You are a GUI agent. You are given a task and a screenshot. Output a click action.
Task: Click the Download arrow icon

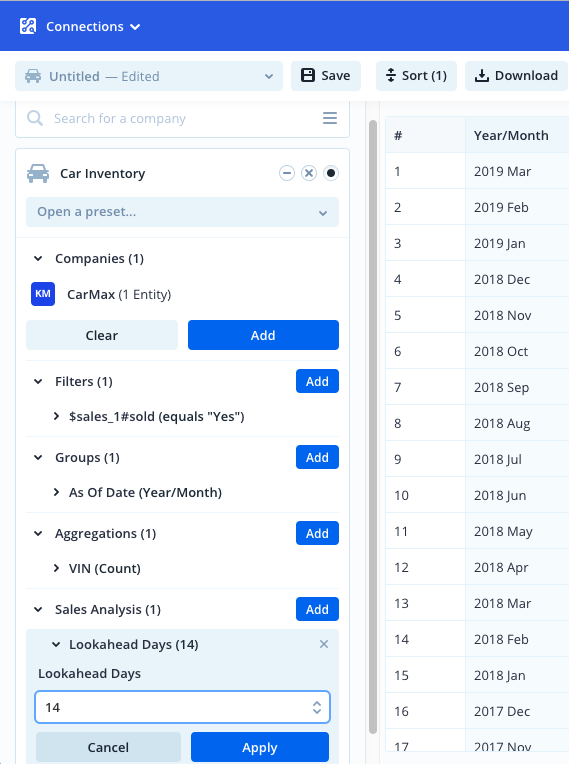pos(482,76)
